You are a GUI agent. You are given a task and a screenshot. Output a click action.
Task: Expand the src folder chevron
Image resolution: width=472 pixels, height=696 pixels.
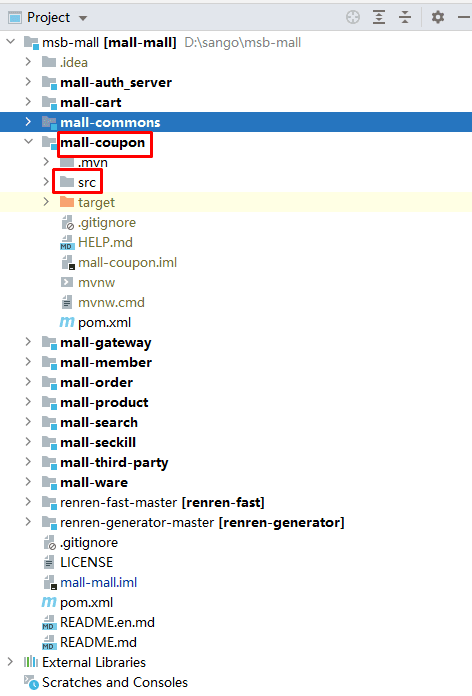click(46, 182)
